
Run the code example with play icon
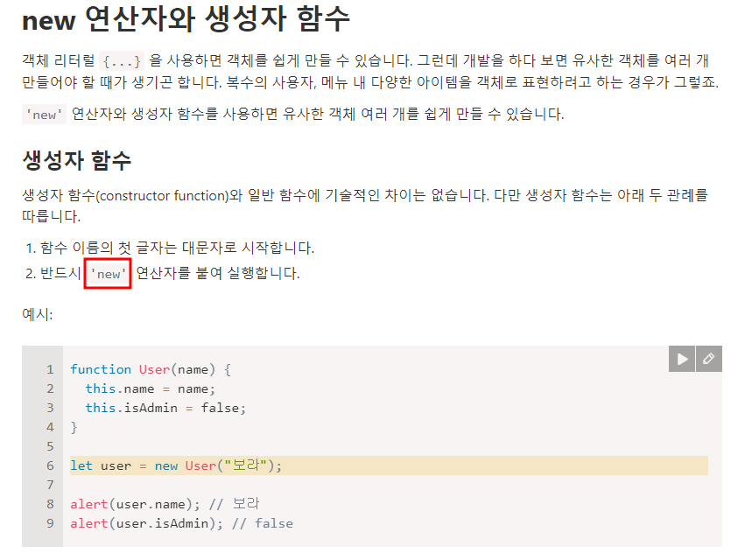click(682, 359)
